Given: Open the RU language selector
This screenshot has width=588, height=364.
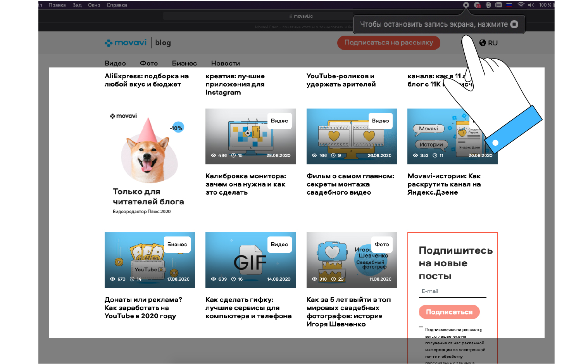Looking at the screenshot, I should tap(488, 43).
